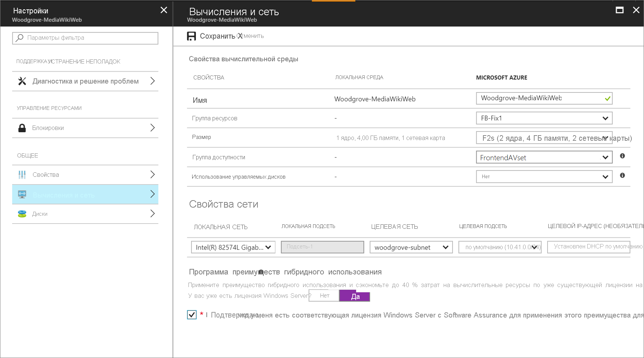Click the ЛОКАЛЬНАЯ СРЕДА column header
Image resolution: width=644 pixels, height=358 pixels.
click(359, 77)
